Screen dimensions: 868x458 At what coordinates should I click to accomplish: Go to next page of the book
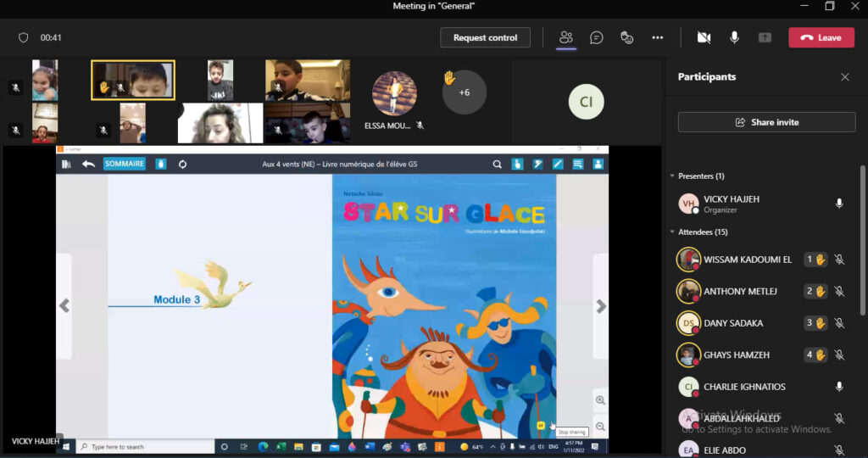click(x=601, y=306)
